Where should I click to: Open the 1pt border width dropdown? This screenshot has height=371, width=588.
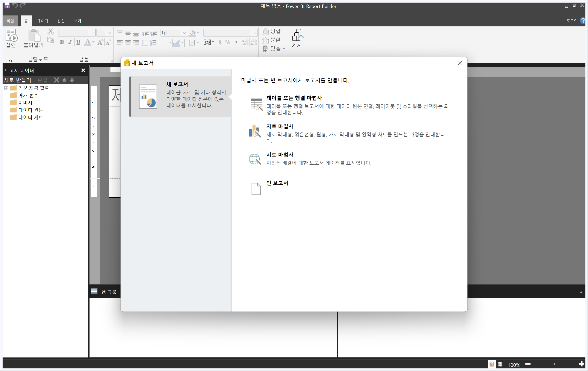[x=184, y=33]
